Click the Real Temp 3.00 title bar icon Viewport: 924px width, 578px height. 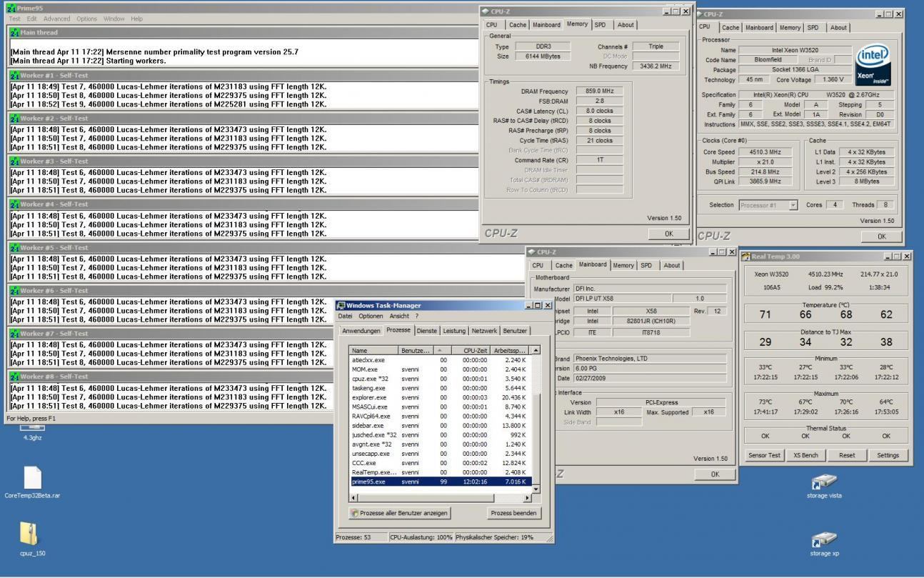tap(746, 256)
